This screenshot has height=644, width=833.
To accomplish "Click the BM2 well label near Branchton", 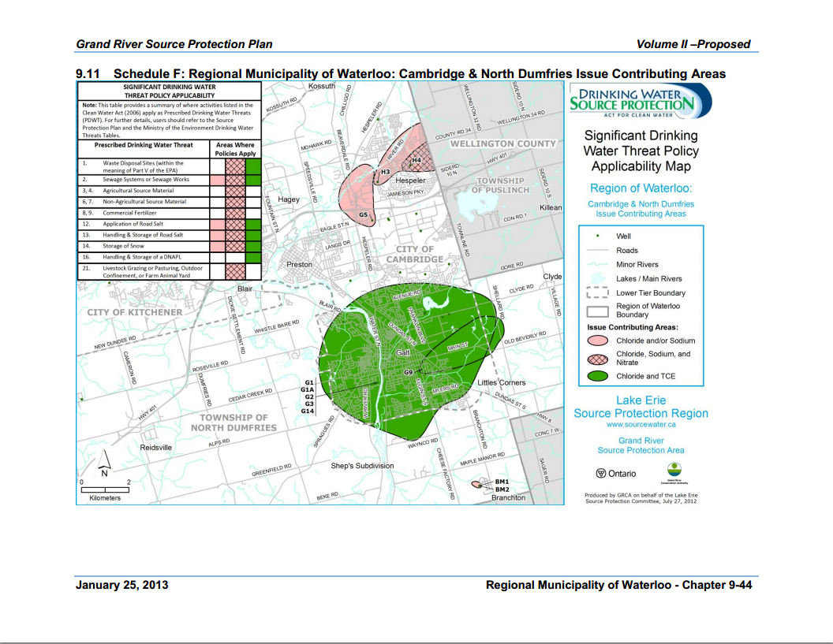I will 502,490.
